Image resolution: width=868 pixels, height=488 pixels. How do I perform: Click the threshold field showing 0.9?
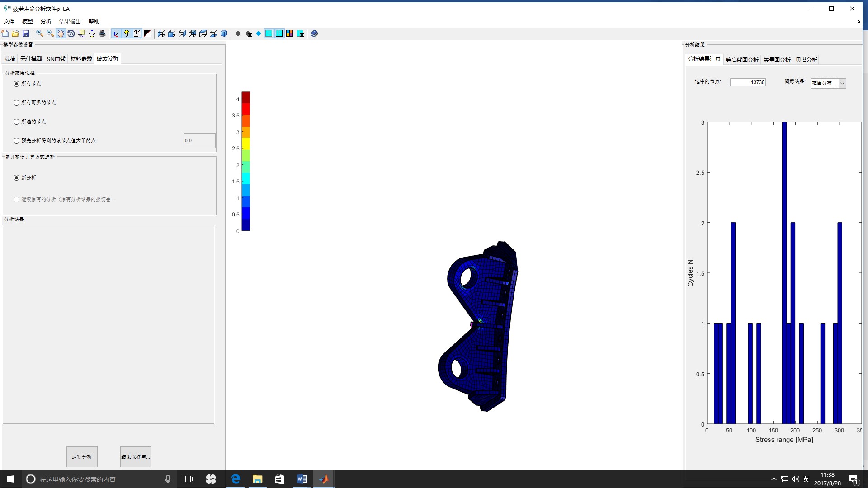point(200,141)
